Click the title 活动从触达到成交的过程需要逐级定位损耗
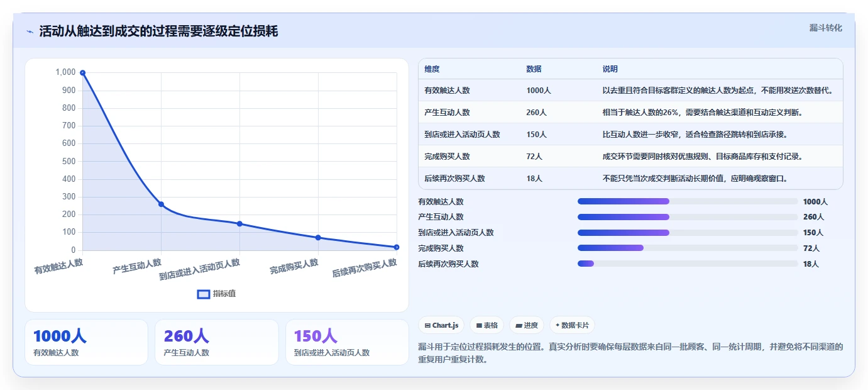Screen dimensions: 868x390 [158, 31]
